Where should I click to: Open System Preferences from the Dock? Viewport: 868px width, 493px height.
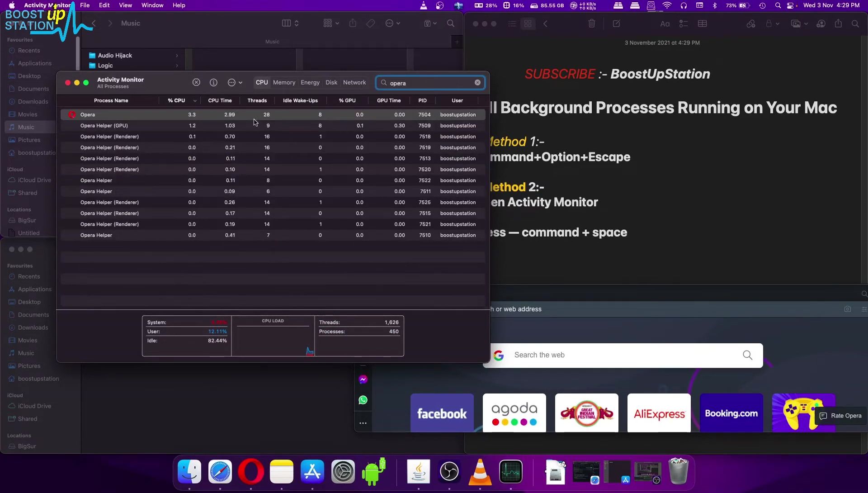343,472
